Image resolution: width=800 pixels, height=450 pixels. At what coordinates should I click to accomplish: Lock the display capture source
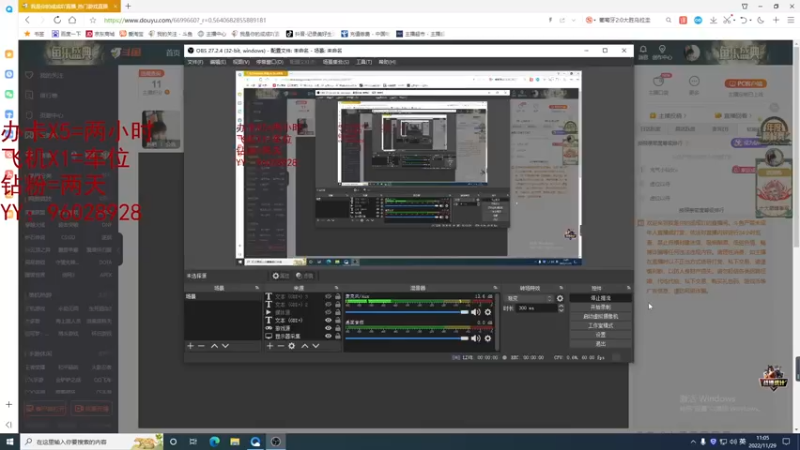tap(338, 336)
